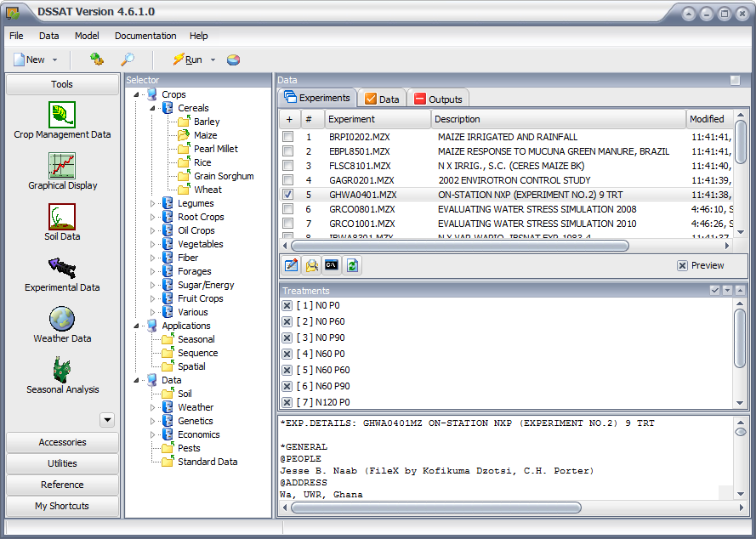Image resolution: width=756 pixels, height=539 pixels.
Task: Toggle the Preview checkbox
Action: 682,265
